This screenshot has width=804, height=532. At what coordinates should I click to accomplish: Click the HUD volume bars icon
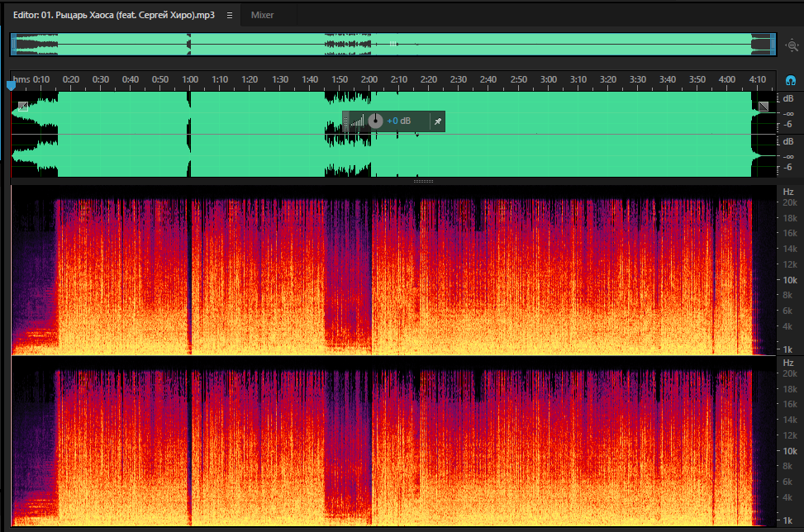(358, 121)
